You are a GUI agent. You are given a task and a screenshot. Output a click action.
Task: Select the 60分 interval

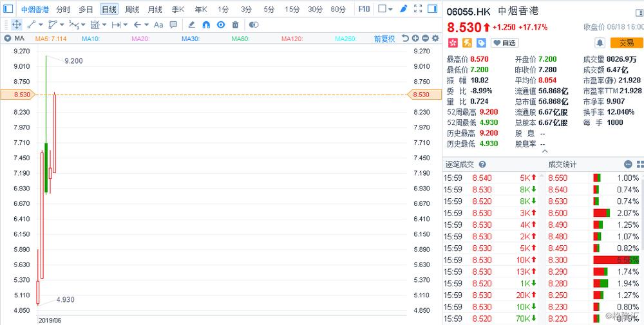coord(338,9)
